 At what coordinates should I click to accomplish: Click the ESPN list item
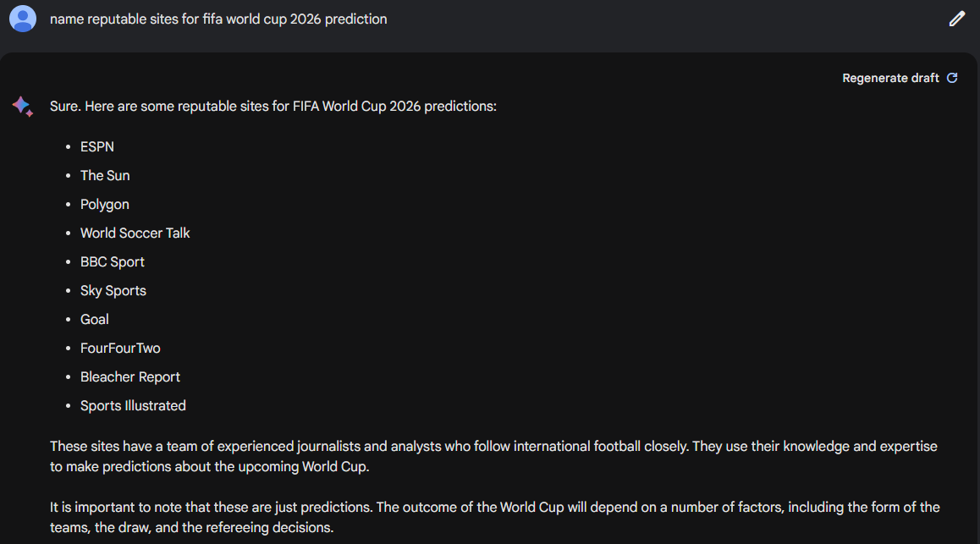pos(97,147)
